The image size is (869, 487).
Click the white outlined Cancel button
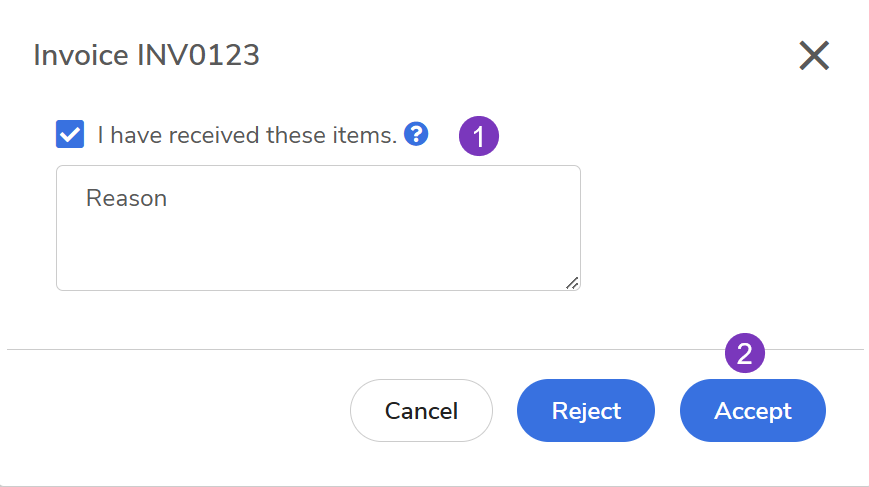(421, 410)
